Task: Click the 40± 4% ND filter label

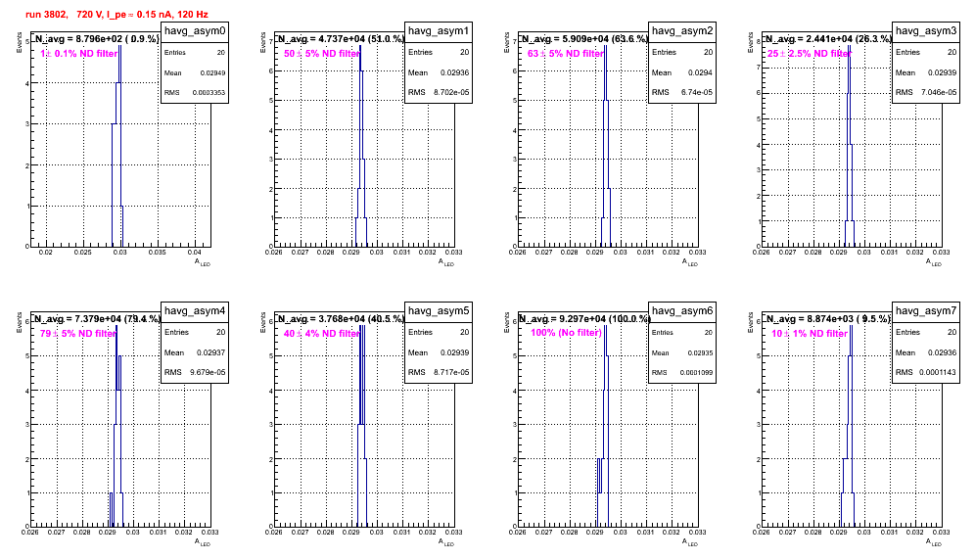Action: tap(322, 334)
